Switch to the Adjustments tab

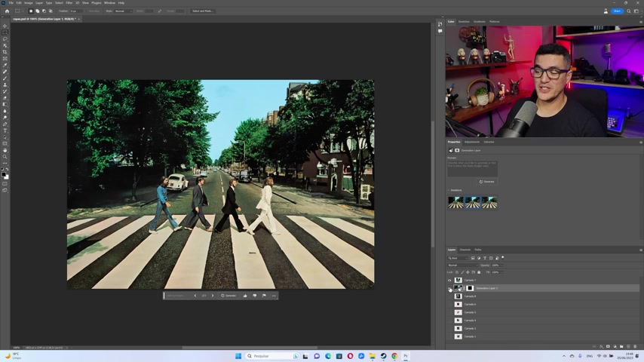[472, 142]
